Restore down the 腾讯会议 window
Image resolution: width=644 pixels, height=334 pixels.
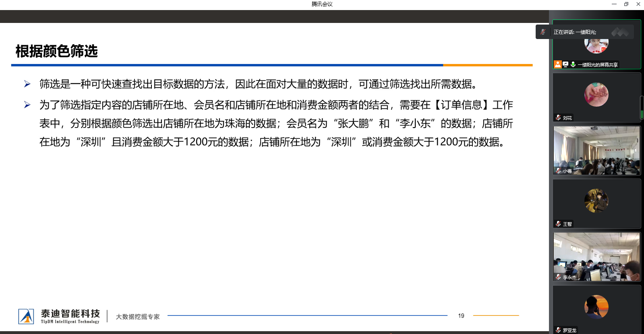tap(626, 4)
